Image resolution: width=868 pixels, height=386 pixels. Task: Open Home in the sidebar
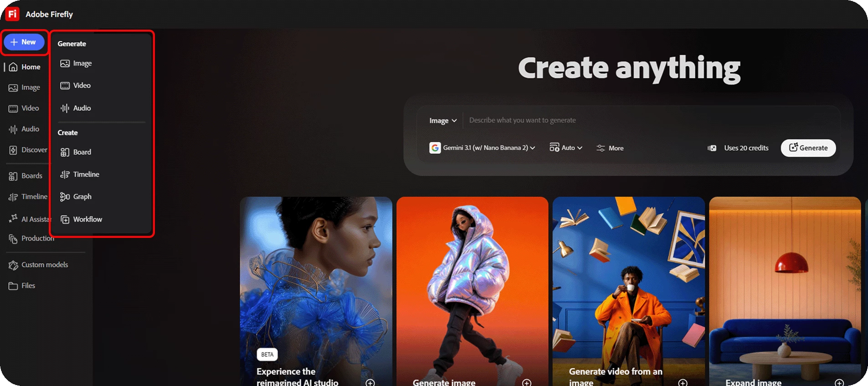tap(25, 67)
